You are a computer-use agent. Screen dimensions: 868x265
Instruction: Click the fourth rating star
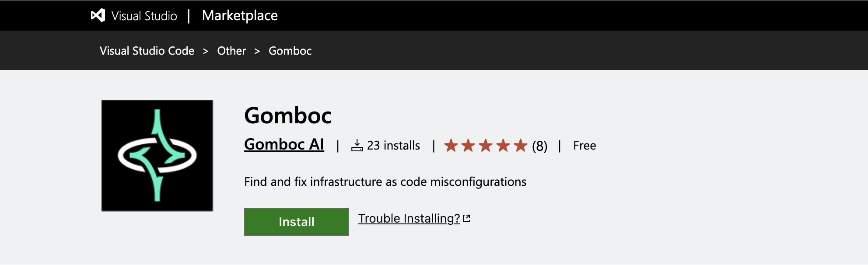pyautogui.click(x=504, y=145)
